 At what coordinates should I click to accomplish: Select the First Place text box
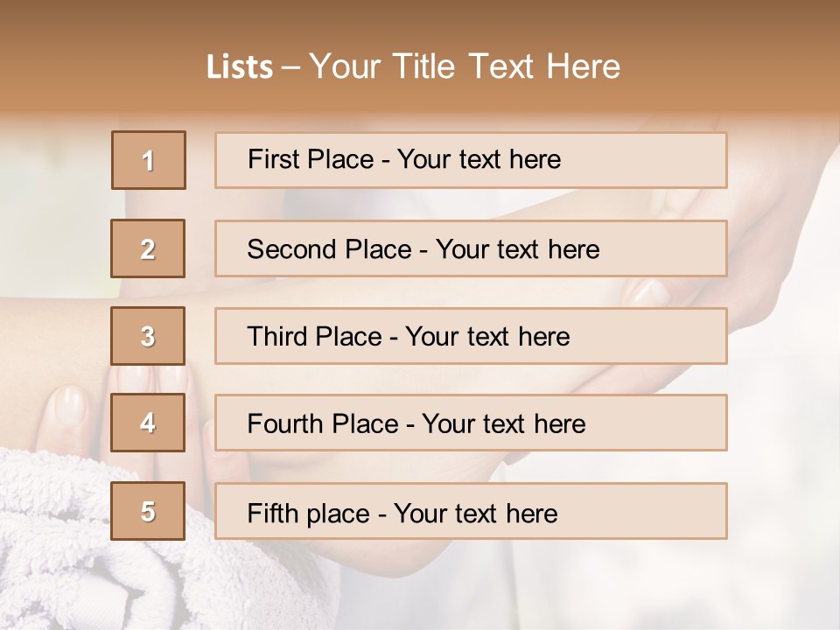(x=471, y=160)
